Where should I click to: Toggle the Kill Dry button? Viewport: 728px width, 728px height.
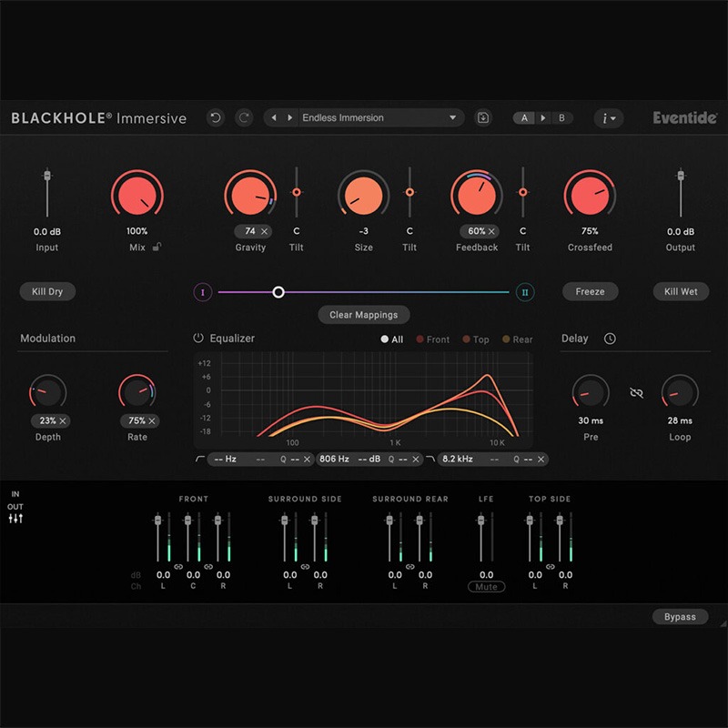[x=47, y=291]
